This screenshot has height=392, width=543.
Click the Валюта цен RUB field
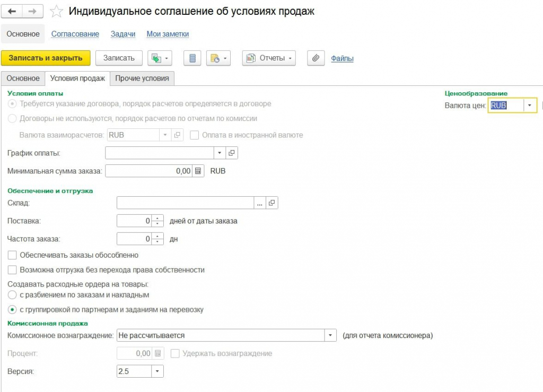click(x=506, y=105)
